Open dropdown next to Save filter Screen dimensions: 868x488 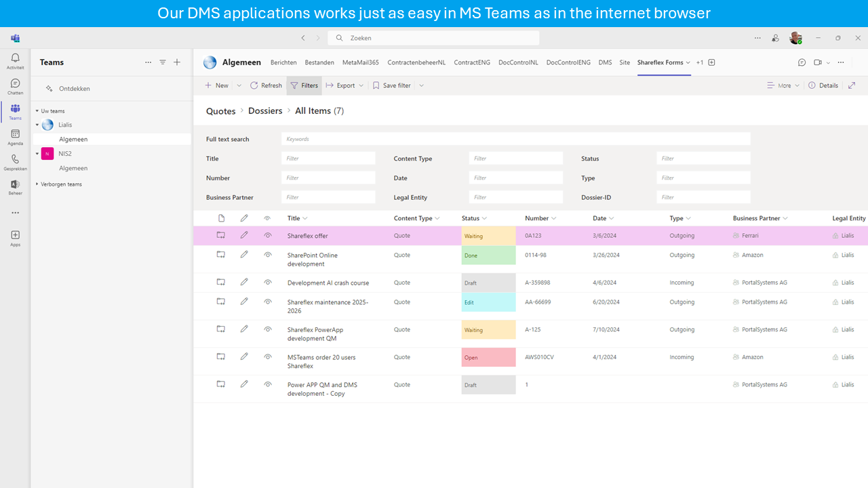click(421, 85)
